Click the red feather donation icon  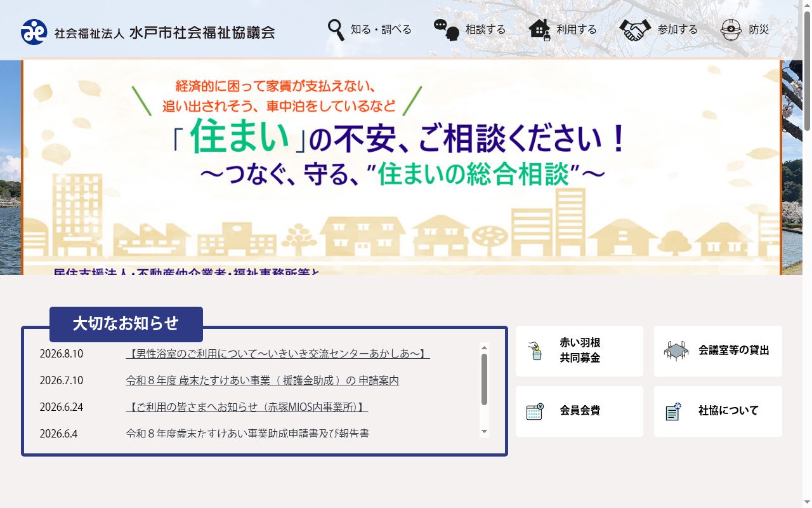click(x=537, y=351)
